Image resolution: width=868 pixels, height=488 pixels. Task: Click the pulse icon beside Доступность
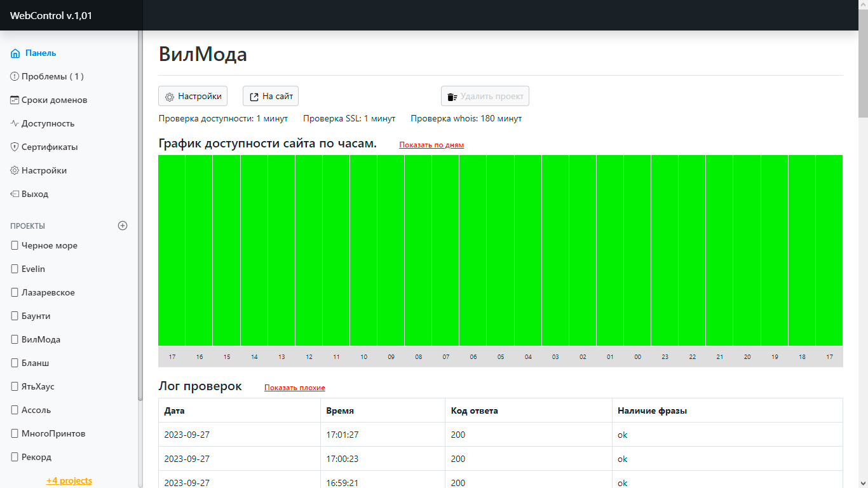[15, 123]
